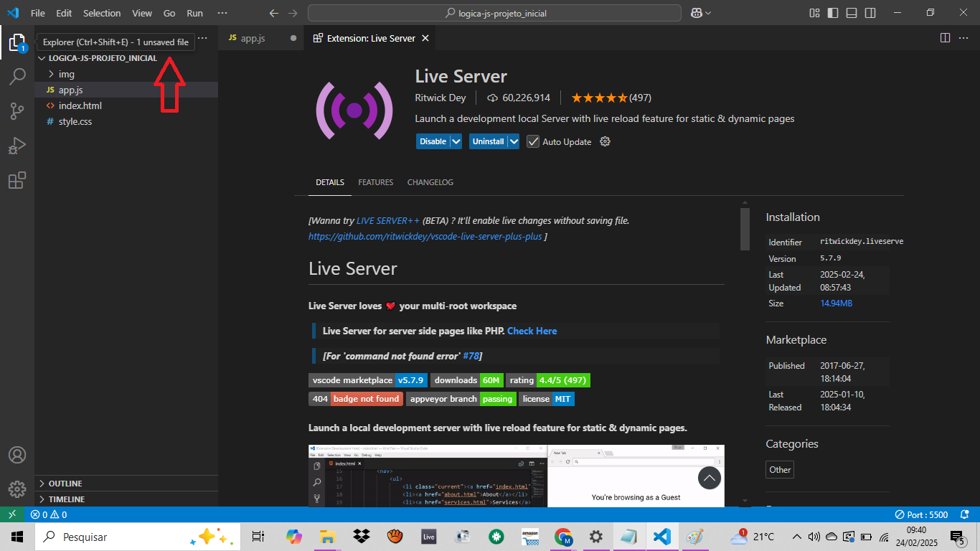Click the Disable button
The height and width of the screenshot is (551, 980).
click(x=433, y=141)
